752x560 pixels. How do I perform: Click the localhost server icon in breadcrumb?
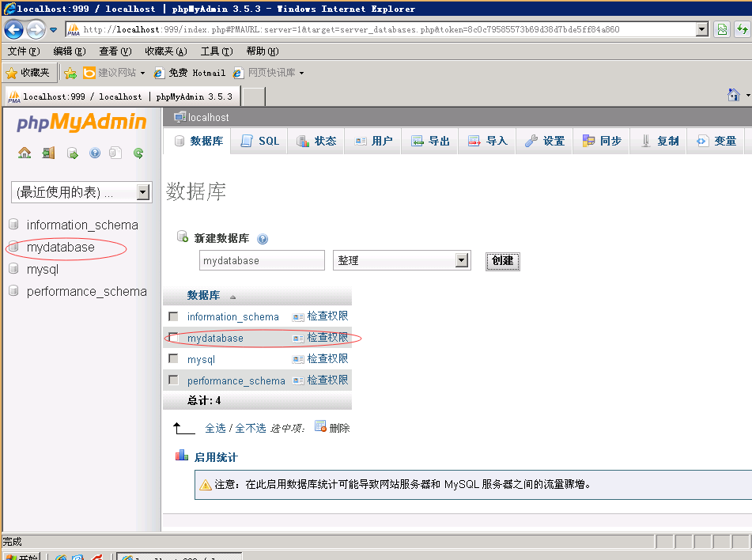point(179,116)
